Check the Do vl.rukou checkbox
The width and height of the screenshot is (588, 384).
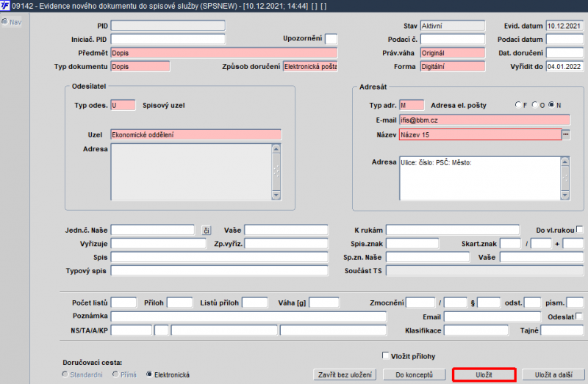(x=579, y=229)
